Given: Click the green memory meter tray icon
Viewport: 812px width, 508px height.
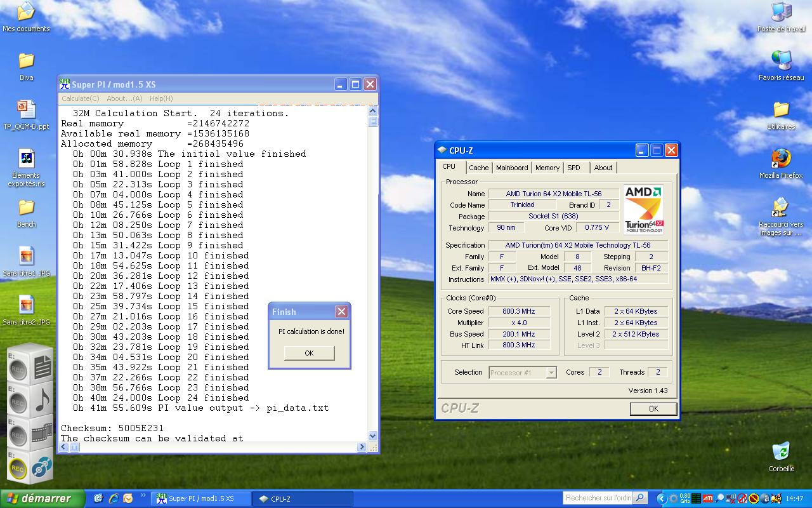Looking at the screenshot, I should click(696, 498).
